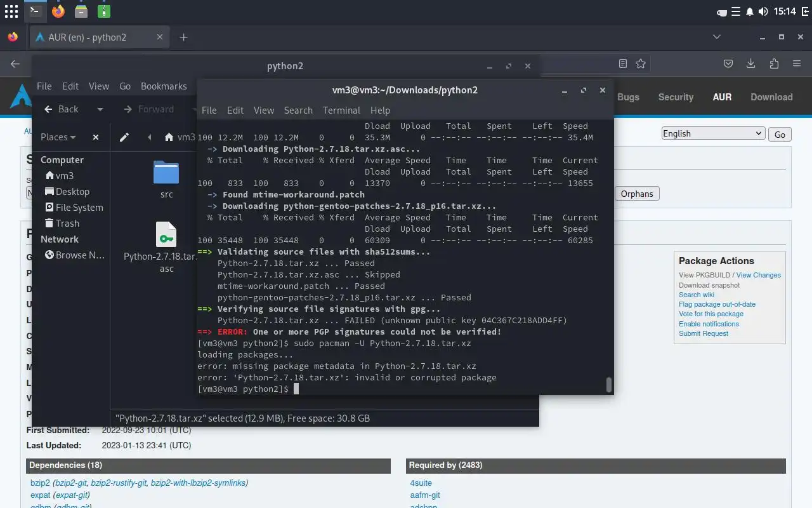Click the Flag package out-of-date link
Screen dimensions: 812x508
click(x=717, y=304)
